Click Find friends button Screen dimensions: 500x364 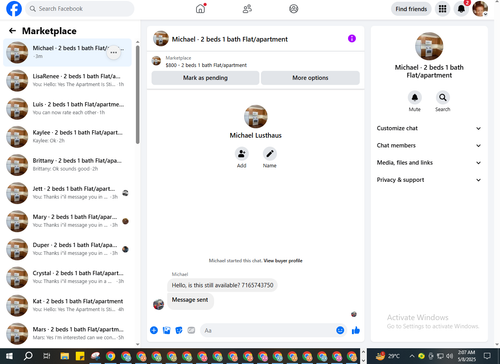pos(411,9)
